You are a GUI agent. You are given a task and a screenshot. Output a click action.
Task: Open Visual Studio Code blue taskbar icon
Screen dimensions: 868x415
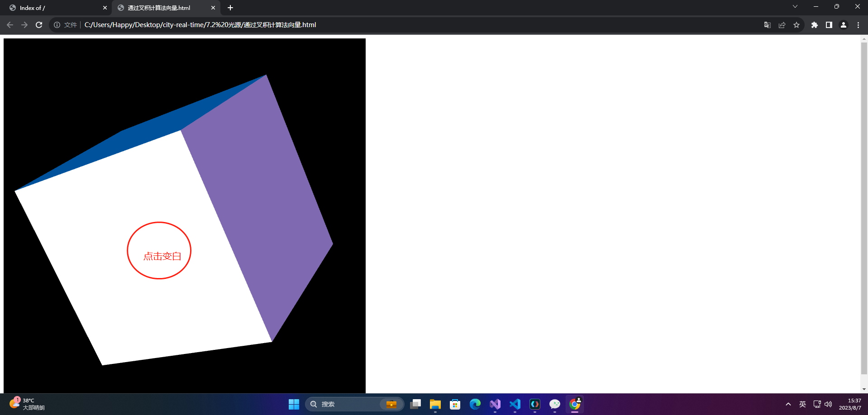click(x=515, y=404)
